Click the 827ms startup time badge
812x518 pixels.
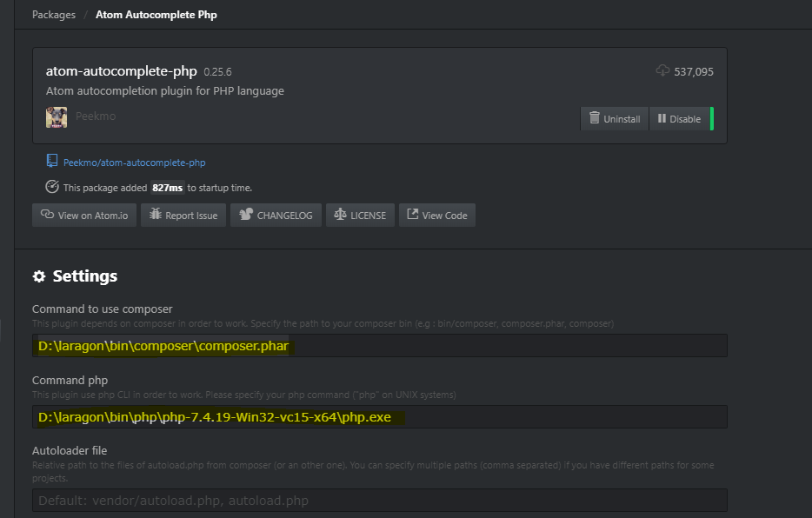coord(167,188)
